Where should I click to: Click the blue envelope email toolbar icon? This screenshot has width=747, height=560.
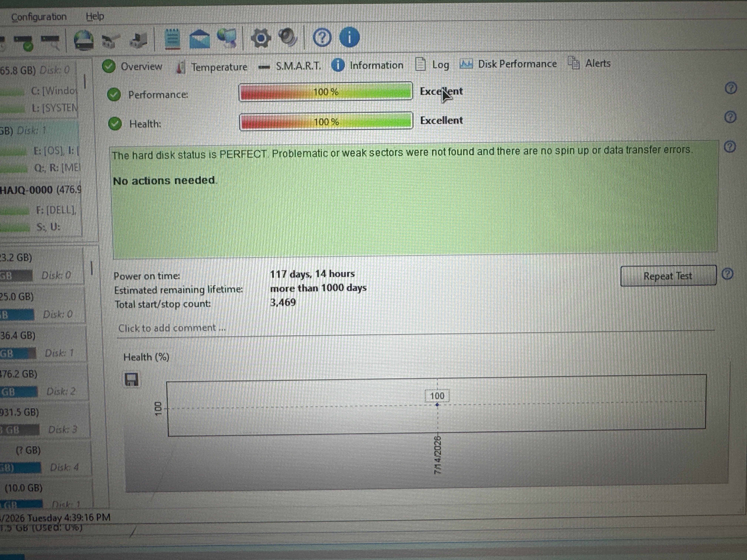pos(200,39)
